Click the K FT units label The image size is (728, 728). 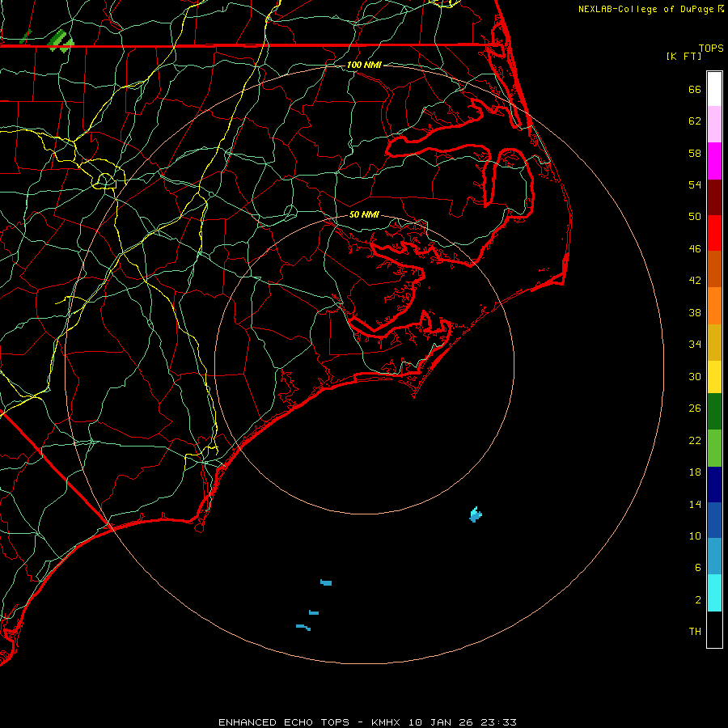tap(684, 57)
